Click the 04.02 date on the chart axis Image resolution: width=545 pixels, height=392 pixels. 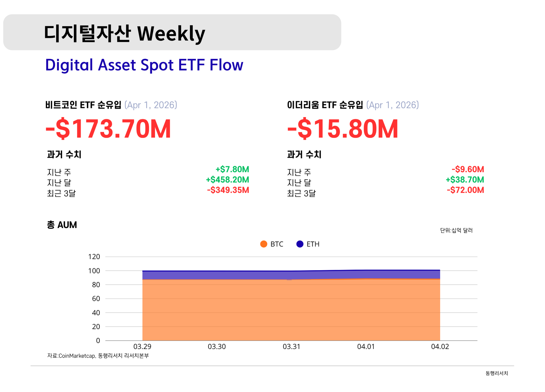pos(440,346)
